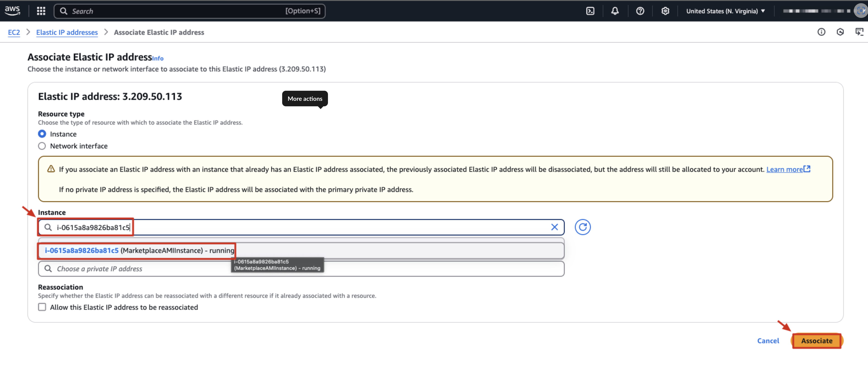The image size is (868, 384).
Task: Clear the instance search field
Action: pos(554,227)
